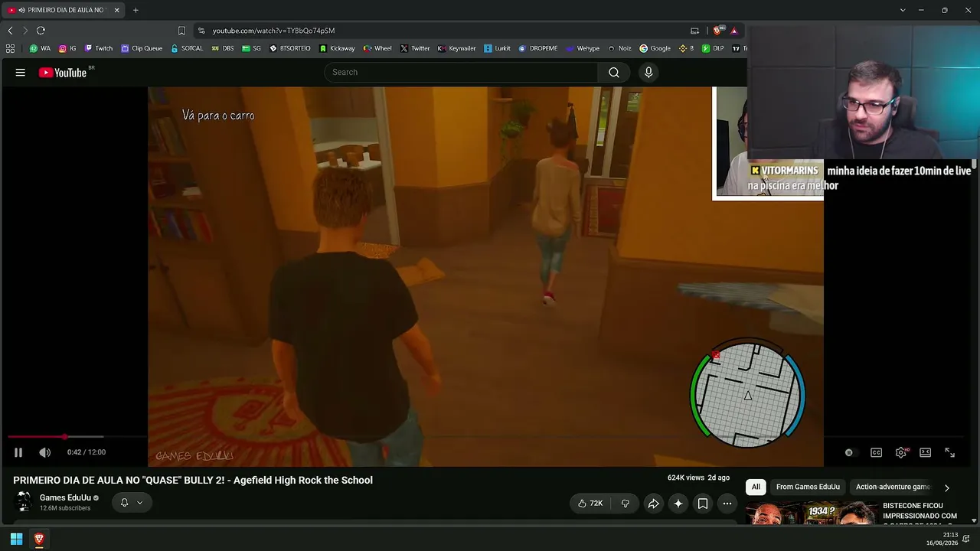The image size is (980, 551).
Task: Share the video
Action: [653, 504]
